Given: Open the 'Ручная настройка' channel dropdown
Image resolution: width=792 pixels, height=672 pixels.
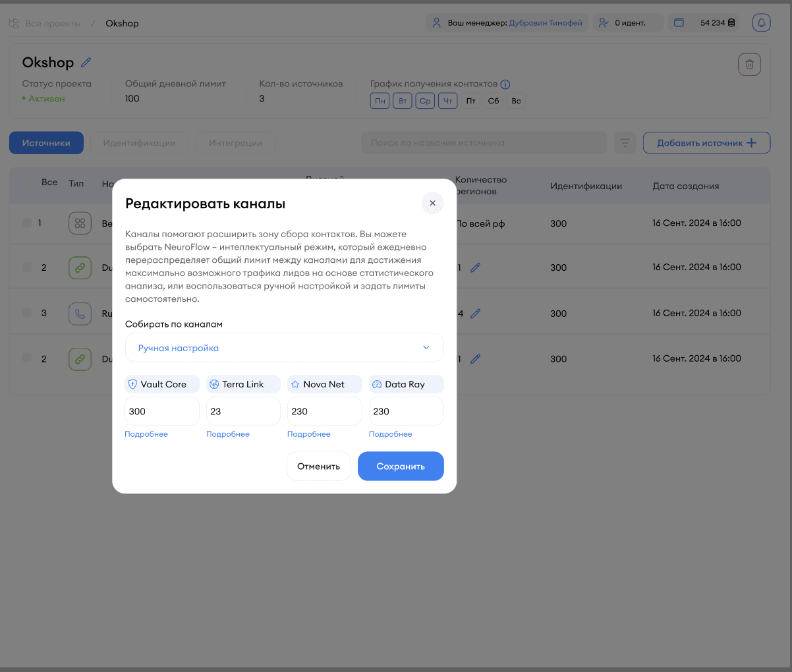Looking at the screenshot, I should [x=284, y=348].
